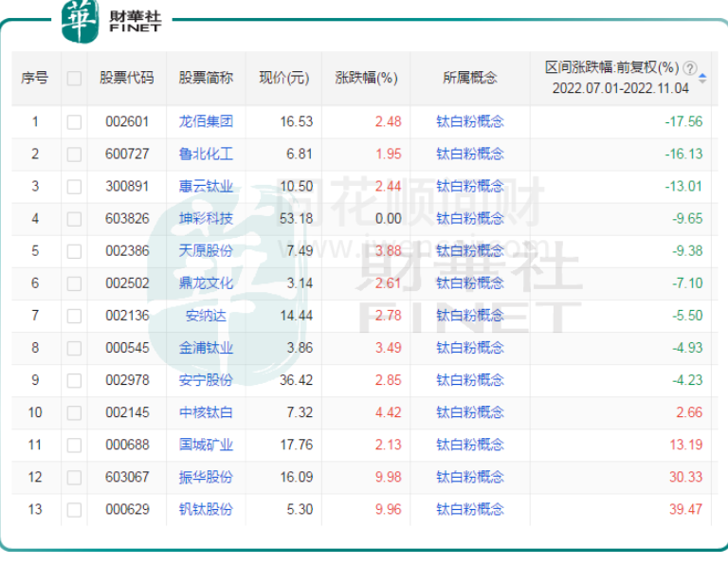Select interval value 13.19

(x=685, y=445)
